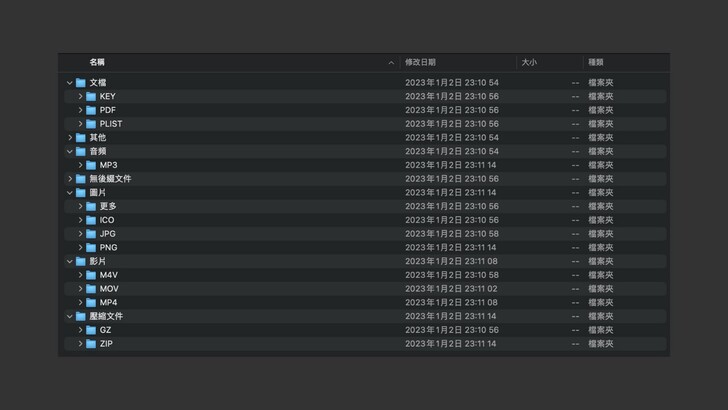Screen dimensions: 728x410
Task: Select the PNG folder icon
Action: point(91,247)
